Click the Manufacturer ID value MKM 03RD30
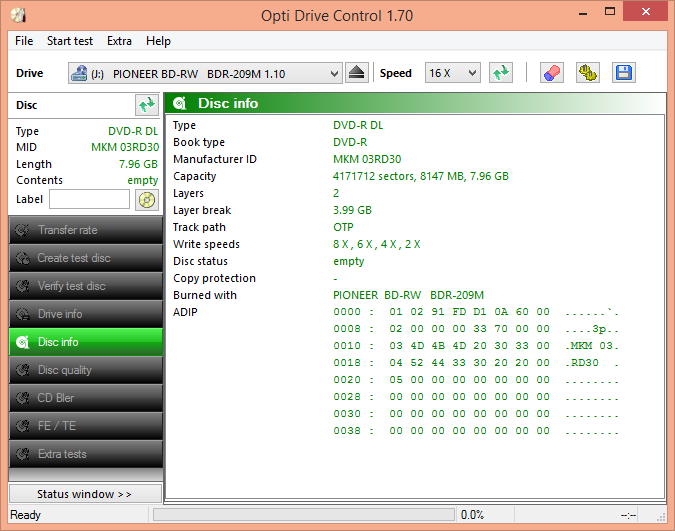675x531 pixels. coord(367,159)
